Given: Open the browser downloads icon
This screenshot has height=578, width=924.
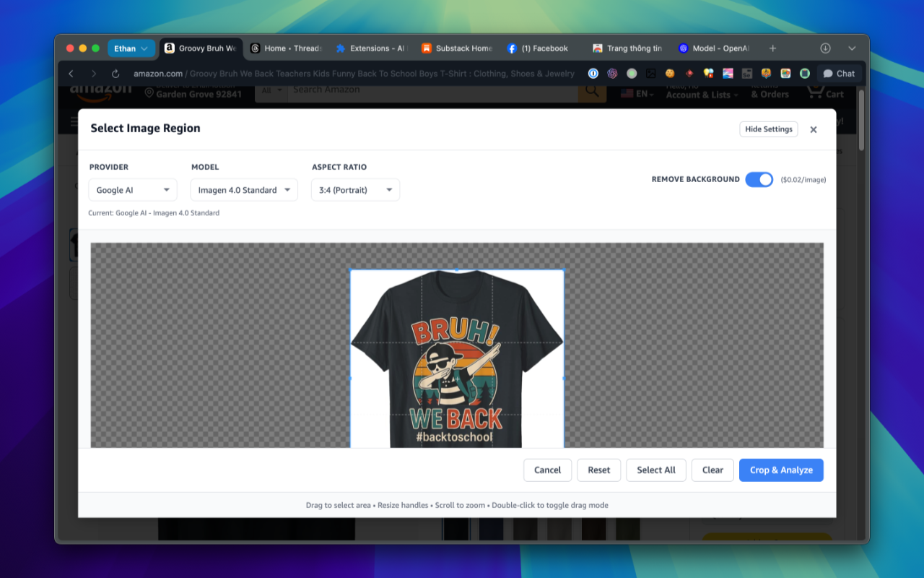Looking at the screenshot, I should pos(825,48).
